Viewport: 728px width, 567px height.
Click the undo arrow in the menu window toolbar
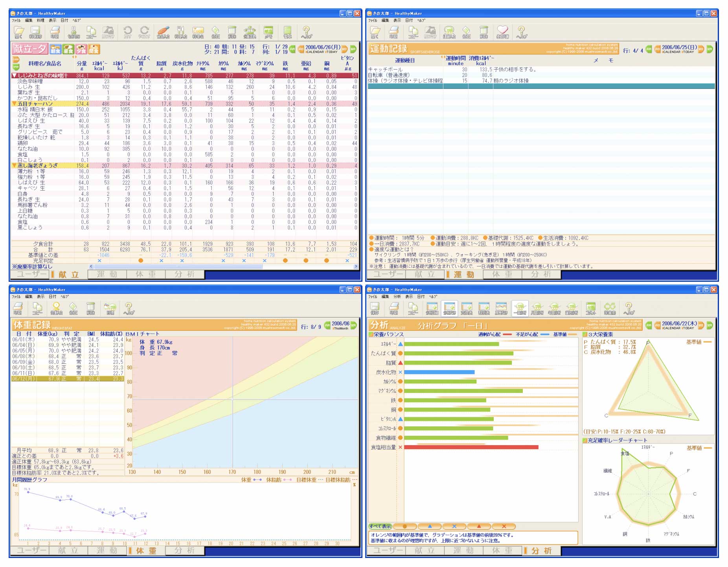tap(127, 32)
